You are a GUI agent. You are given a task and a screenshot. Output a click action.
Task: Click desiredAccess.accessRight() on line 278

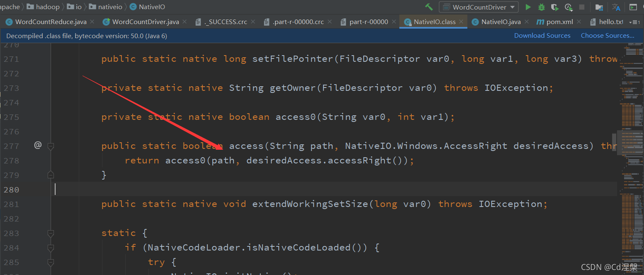(x=328, y=161)
